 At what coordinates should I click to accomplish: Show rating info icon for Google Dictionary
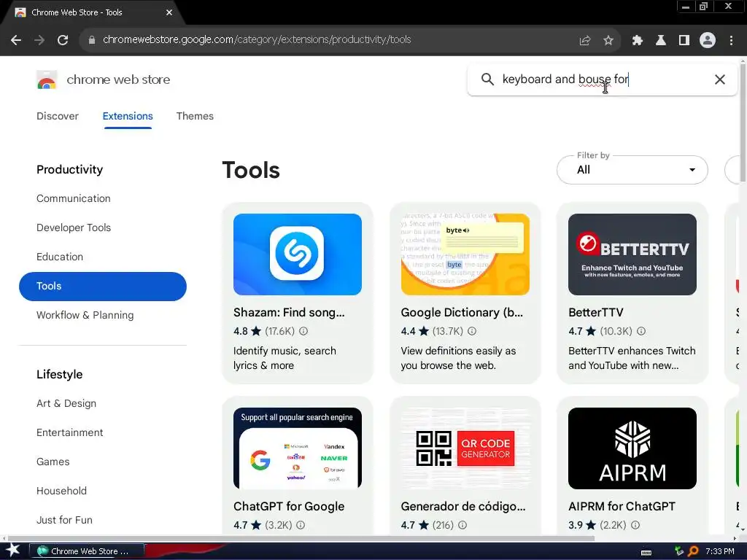tap(472, 331)
